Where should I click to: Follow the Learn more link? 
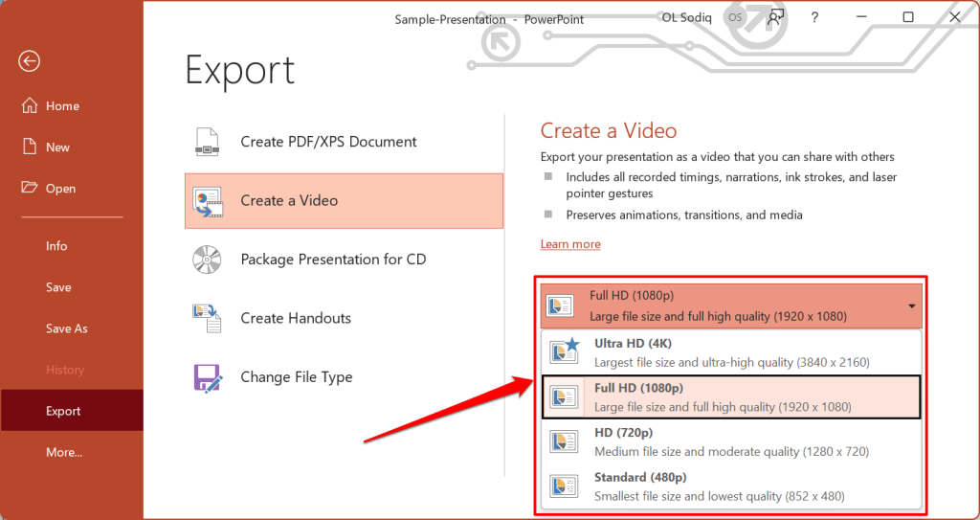pyautogui.click(x=570, y=244)
